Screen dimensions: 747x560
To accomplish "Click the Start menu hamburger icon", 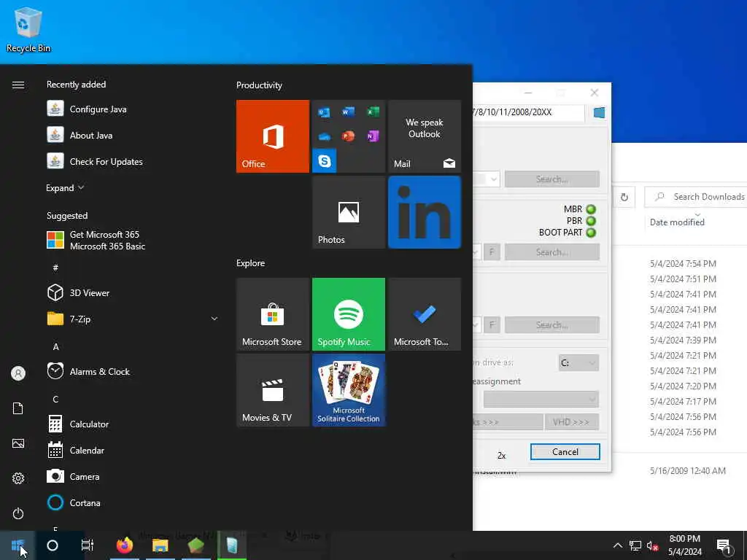I will pos(18,85).
